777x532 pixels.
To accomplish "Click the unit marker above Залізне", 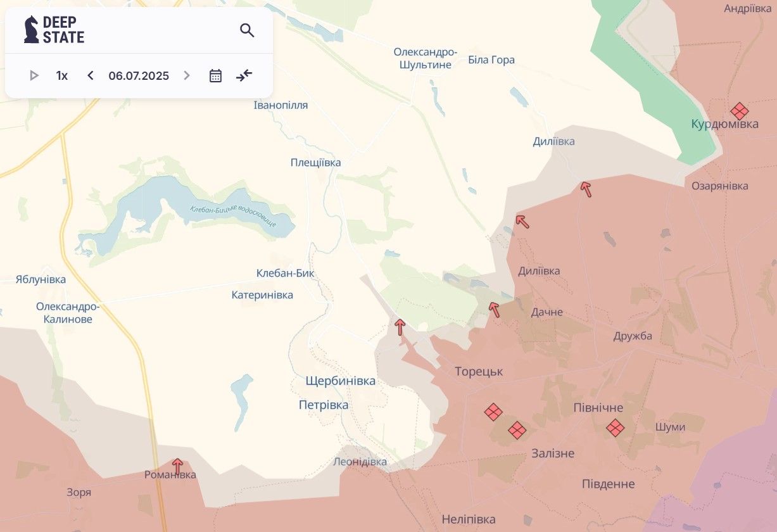I will (517, 431).
